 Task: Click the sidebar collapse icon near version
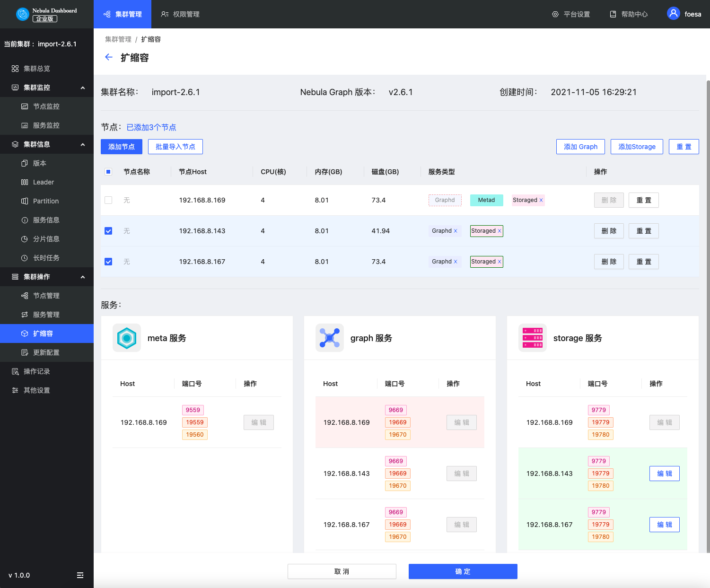80,575
